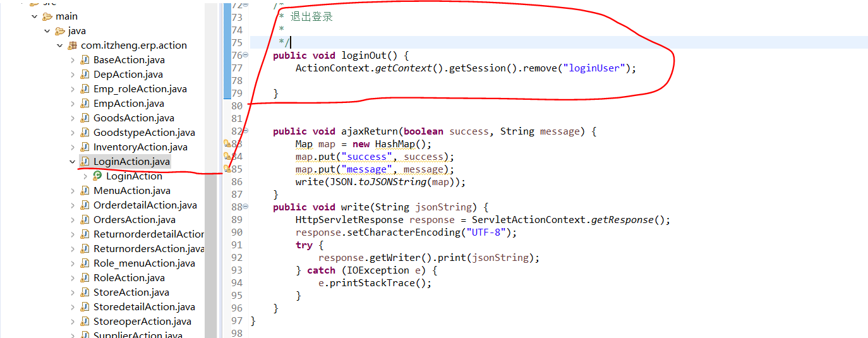
Task: Click the 退出登录 comment text
Action: pyautogui.click(x=311, y=17)
